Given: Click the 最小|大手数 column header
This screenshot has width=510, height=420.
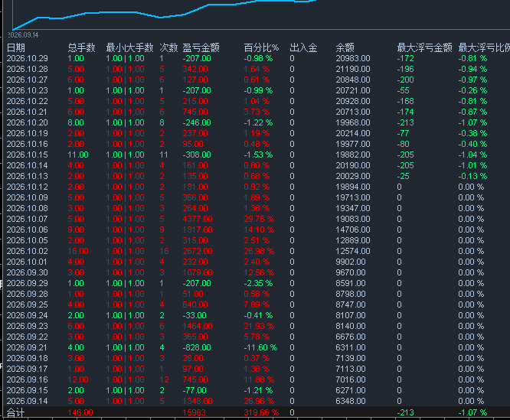Looking at the screenshot, I should [129, 47].
